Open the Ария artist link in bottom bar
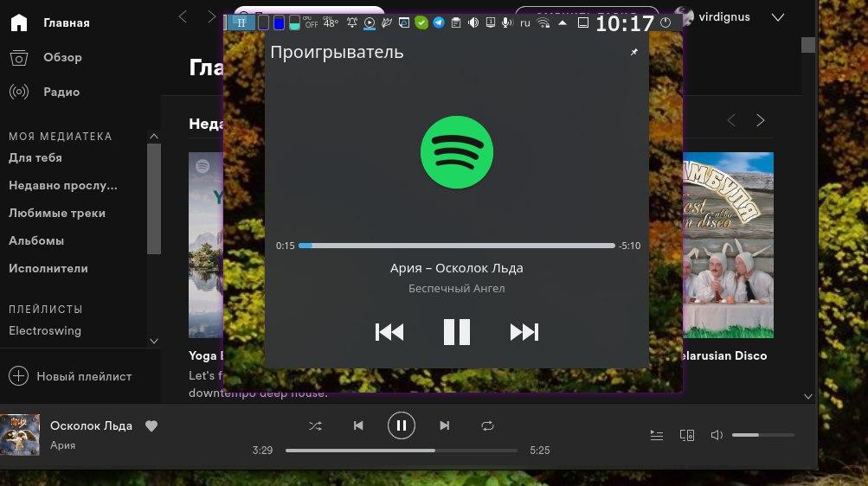Screen dimensions: 868x486 [x=62, y=445]
